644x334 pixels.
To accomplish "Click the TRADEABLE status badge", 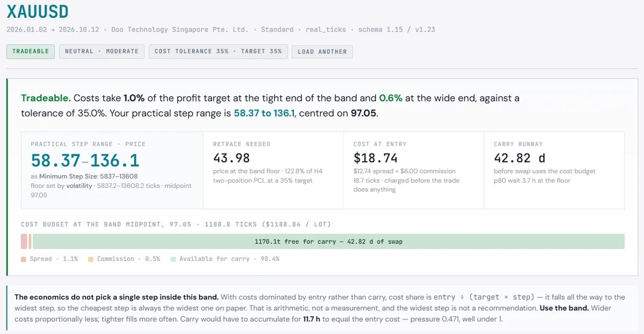I will tap(31, 52).
